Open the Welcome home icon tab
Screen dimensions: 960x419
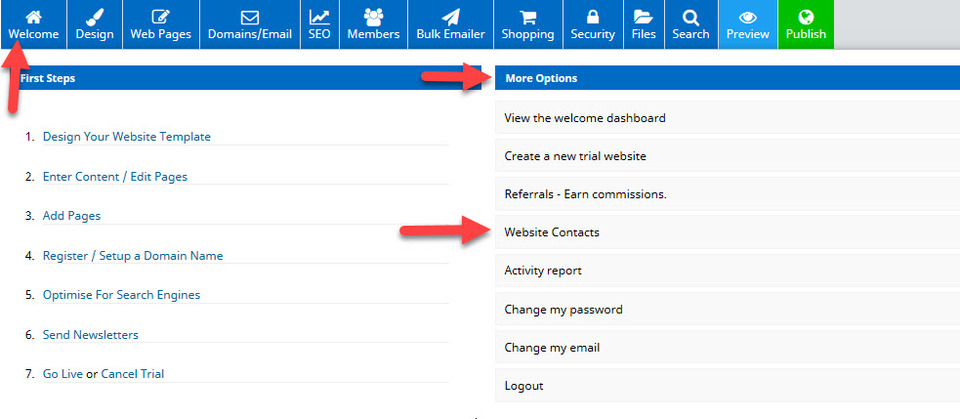[x=34, y=17]
